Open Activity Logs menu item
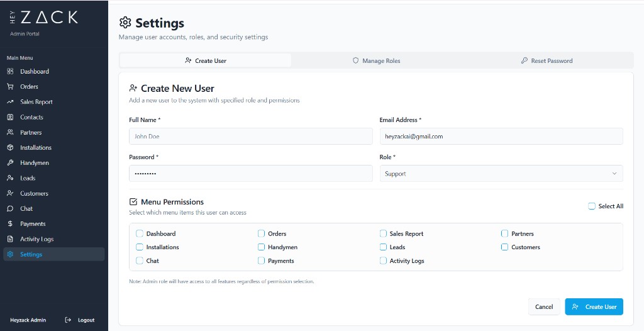Screen dimensions: 644x331 [x=54, y=239]
